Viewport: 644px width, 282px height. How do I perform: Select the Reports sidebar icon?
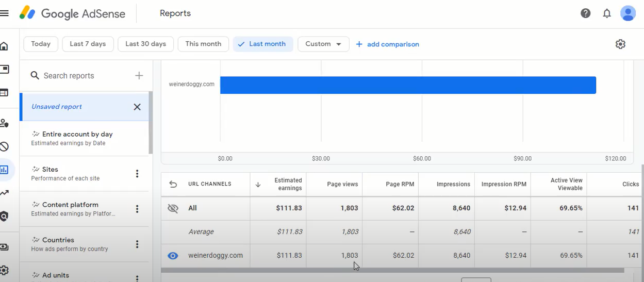[4, 170]
